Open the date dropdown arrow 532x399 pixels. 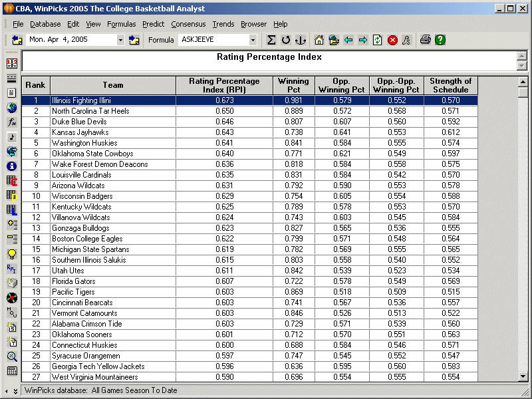point(120,40)
